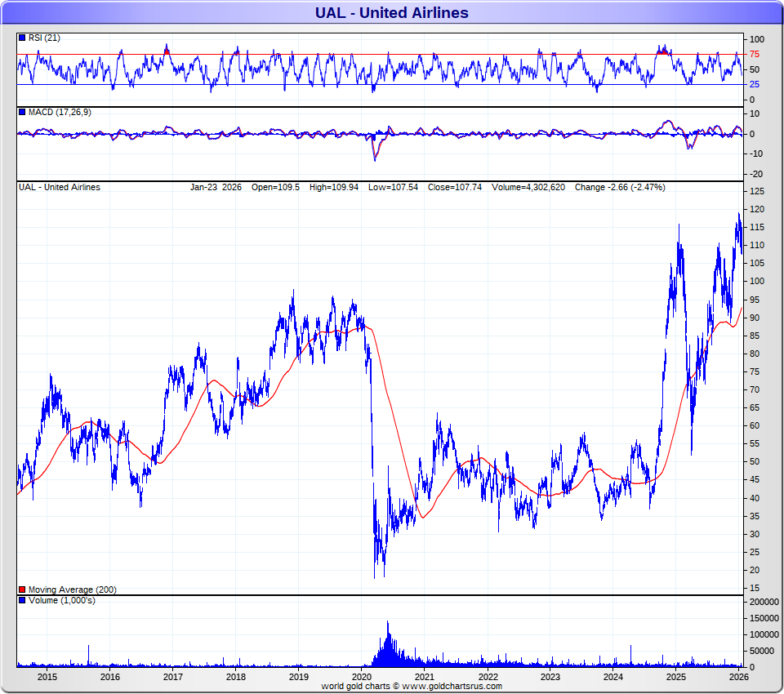Click the blue Volume legend square

click(x=22, y=600)
